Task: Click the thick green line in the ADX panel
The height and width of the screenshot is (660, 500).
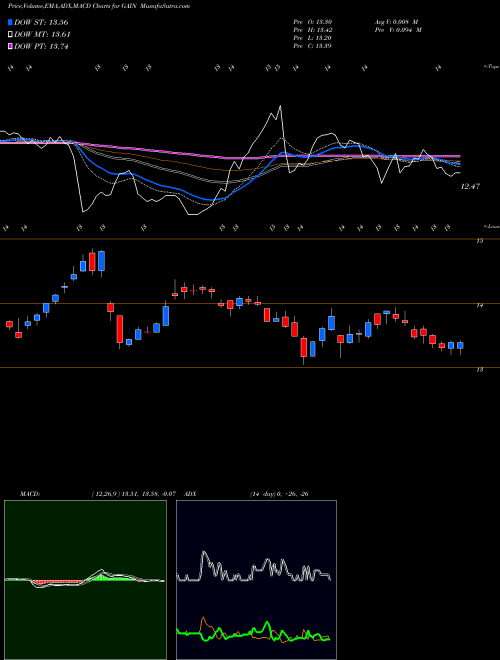Action: point(253,632)
